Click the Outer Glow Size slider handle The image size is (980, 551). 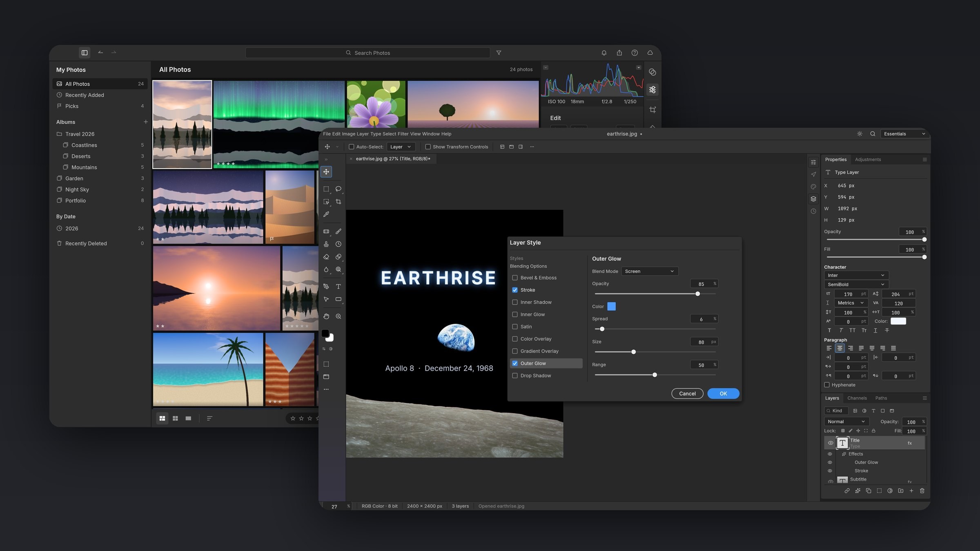point(633,352)
